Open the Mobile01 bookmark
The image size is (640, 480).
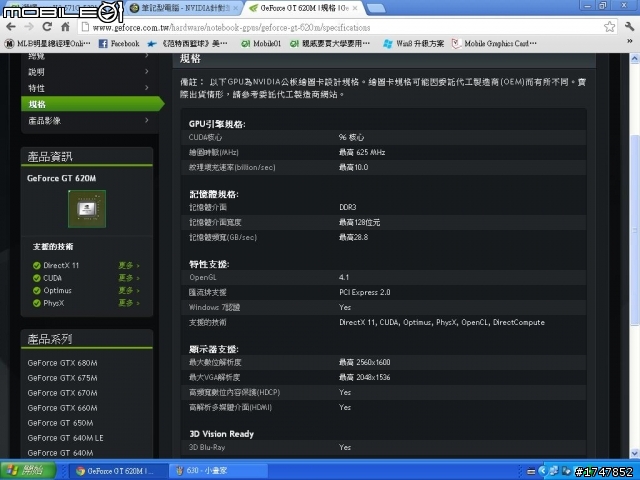click(261, 43)
